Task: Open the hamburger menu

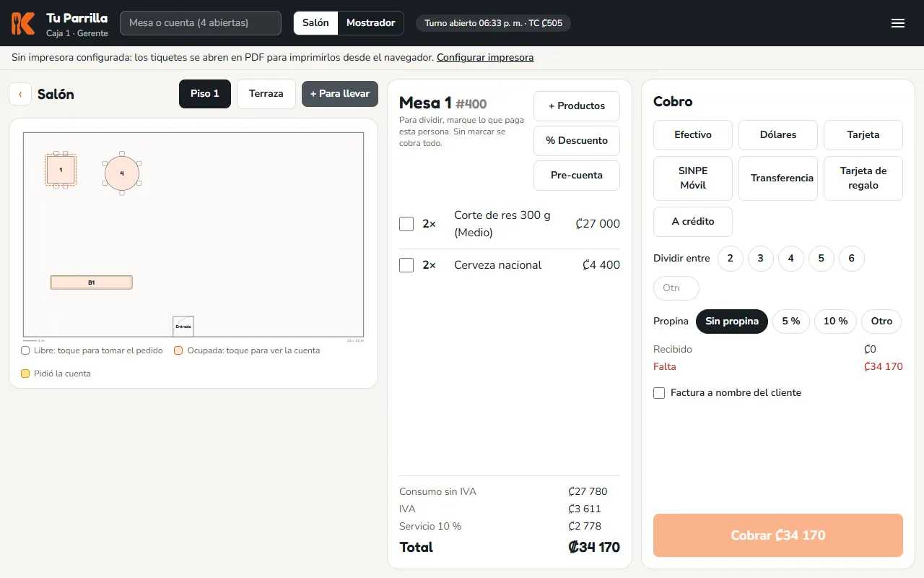Action: point(898,23)
